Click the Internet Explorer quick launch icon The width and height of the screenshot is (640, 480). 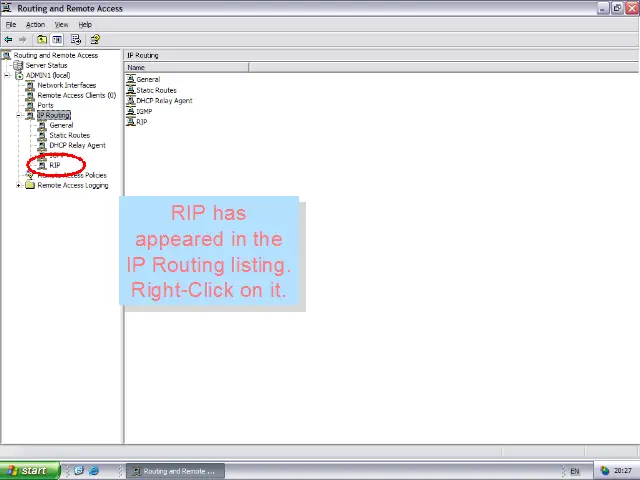(x=94, y=470)
